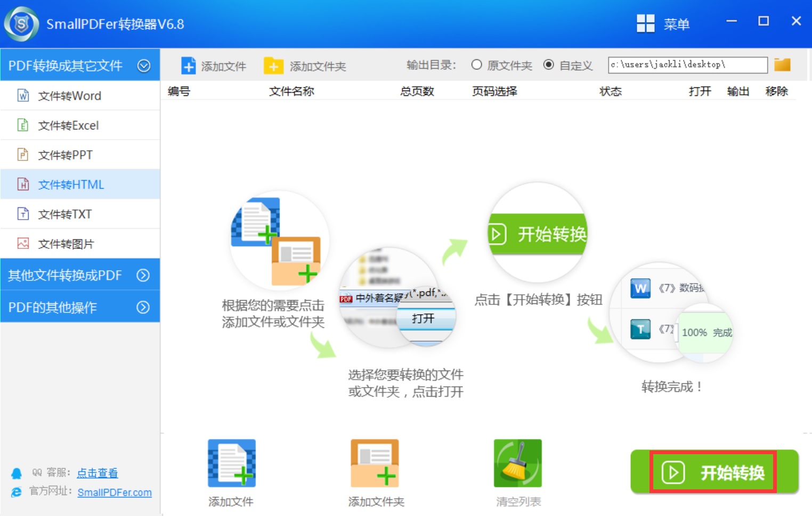Minimize the SmallPDFer window
The height and width of the screenshot is (516, 812).
[x=732, y=21]
